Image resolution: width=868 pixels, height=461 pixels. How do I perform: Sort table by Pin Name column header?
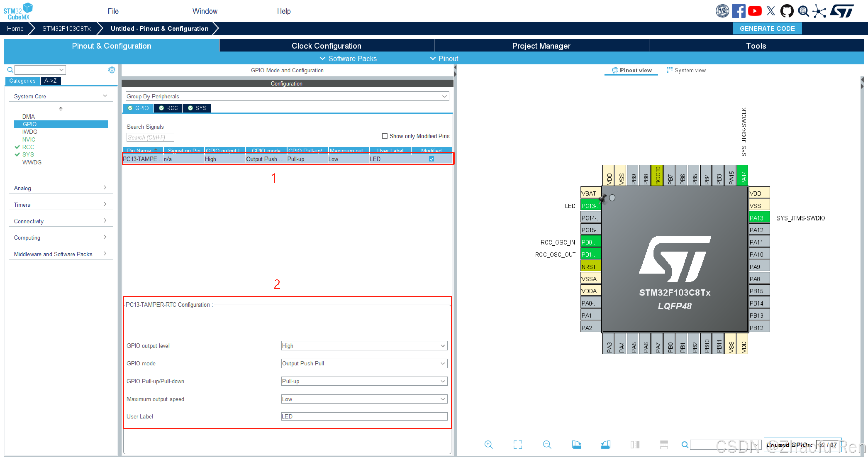tap(142, 150)
